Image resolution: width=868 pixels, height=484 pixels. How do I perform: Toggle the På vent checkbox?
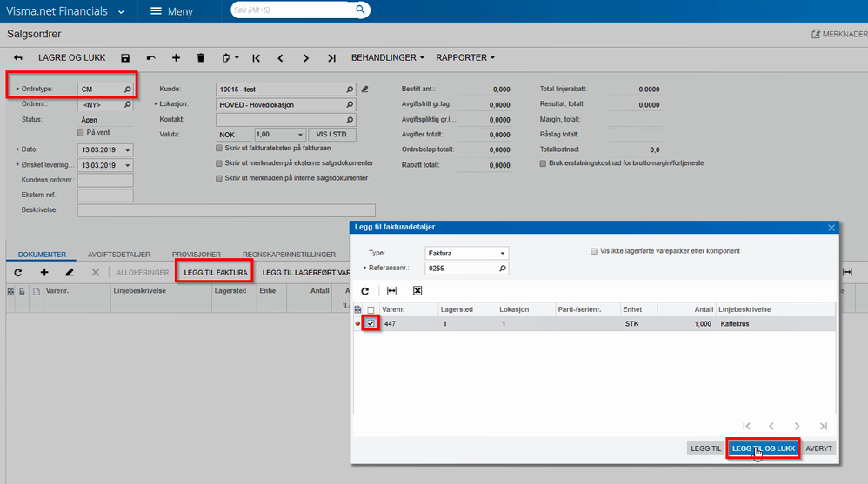click(81, 133)
